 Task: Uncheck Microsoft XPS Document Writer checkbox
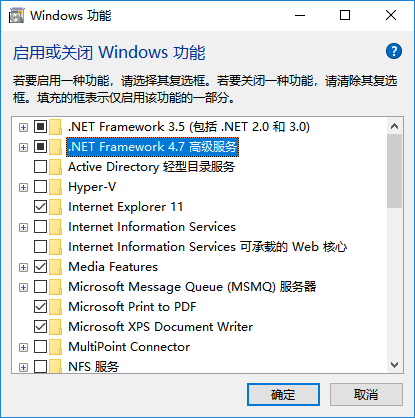click(40, 327)
